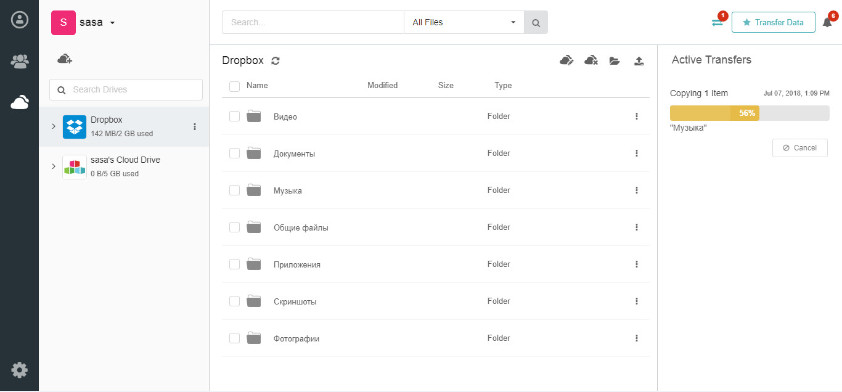Open options dots for Музыка folder
The height and width of the screenshot is (392, 842).
[636, 190]
